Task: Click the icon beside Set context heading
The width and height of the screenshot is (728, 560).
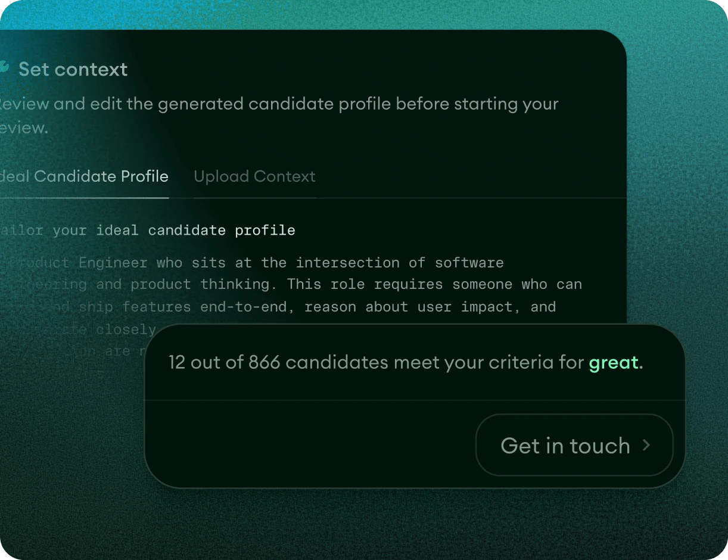Action: [4, 67]
